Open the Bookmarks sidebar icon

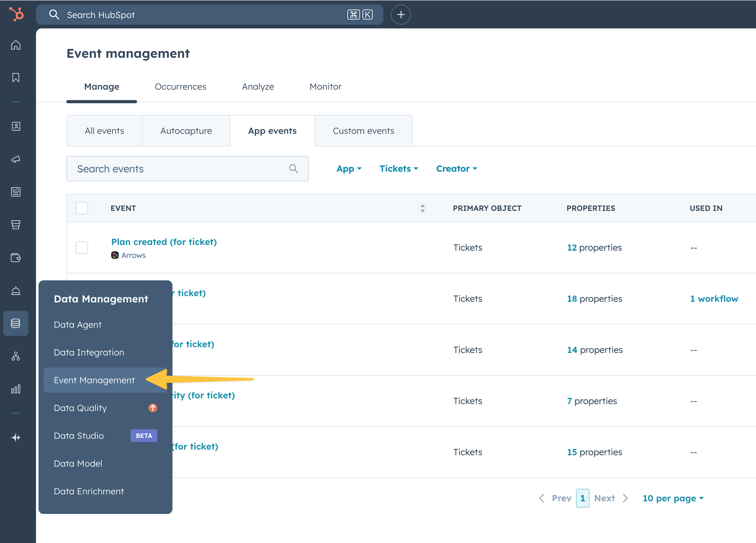click(16, 78)
